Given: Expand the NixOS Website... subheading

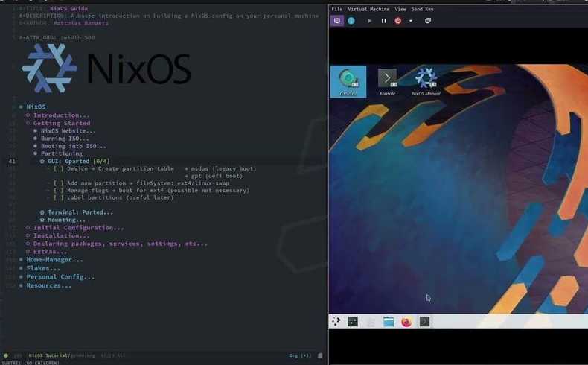Looking at the screenshot, I should tap(68, 131).
